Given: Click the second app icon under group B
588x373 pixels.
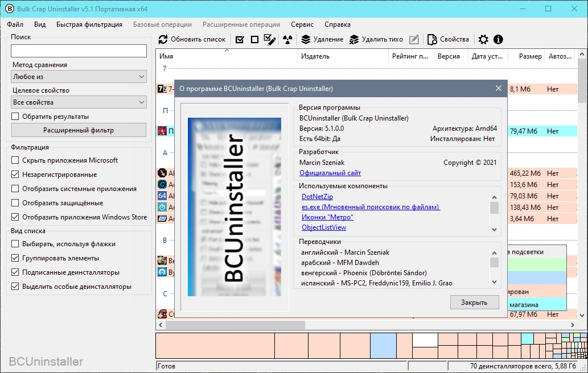Looking at the screenshot, I should pyautogui.click(x=162, y=272).
